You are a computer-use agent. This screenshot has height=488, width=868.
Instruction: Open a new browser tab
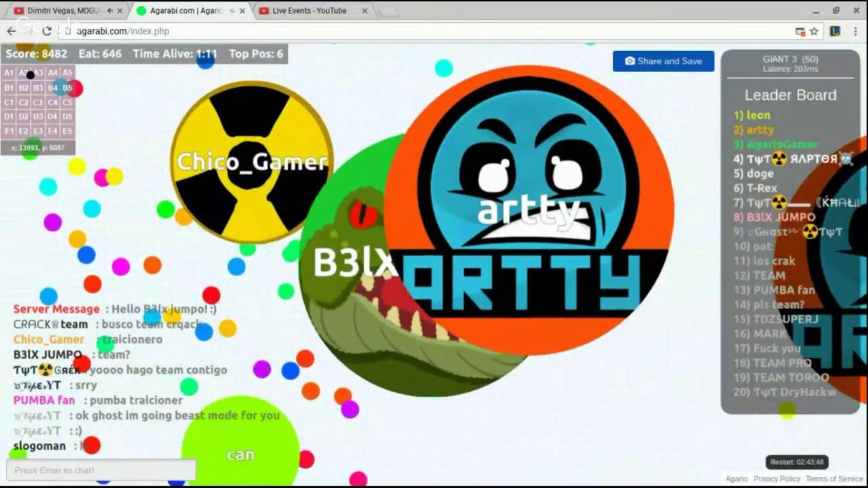pyautogui.click(x=389, y=11)
